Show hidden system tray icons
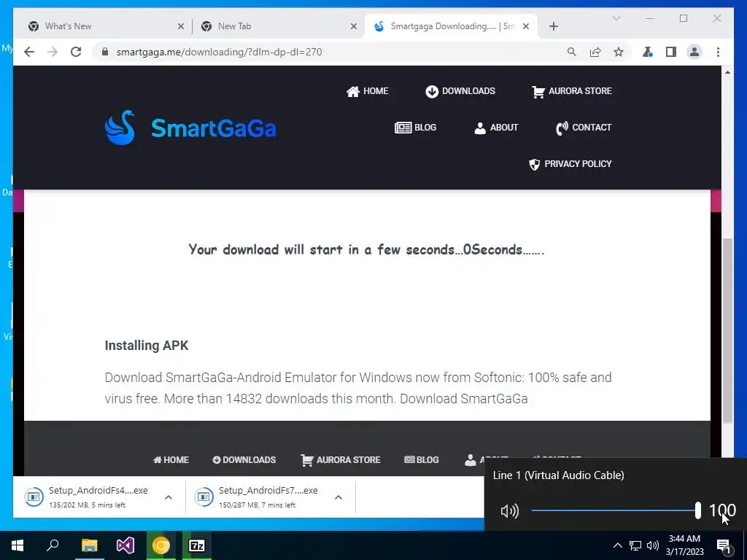 pos(617,545)
